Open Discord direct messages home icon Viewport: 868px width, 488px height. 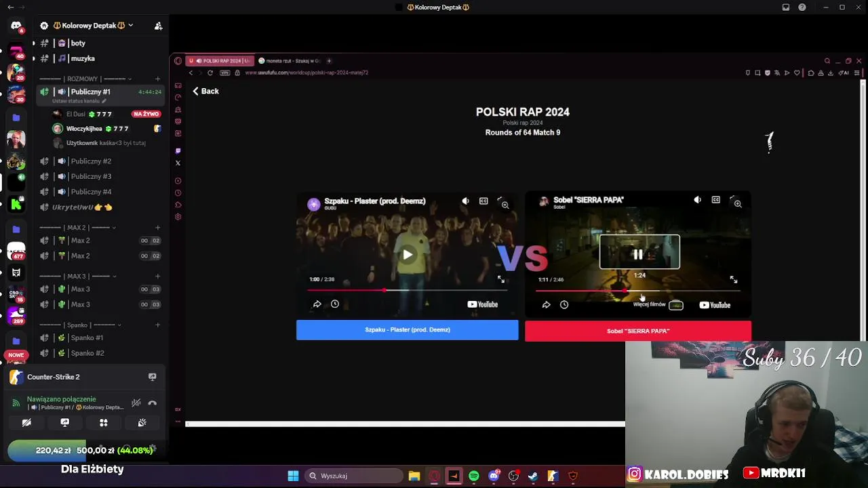click(x=16, y=26)
